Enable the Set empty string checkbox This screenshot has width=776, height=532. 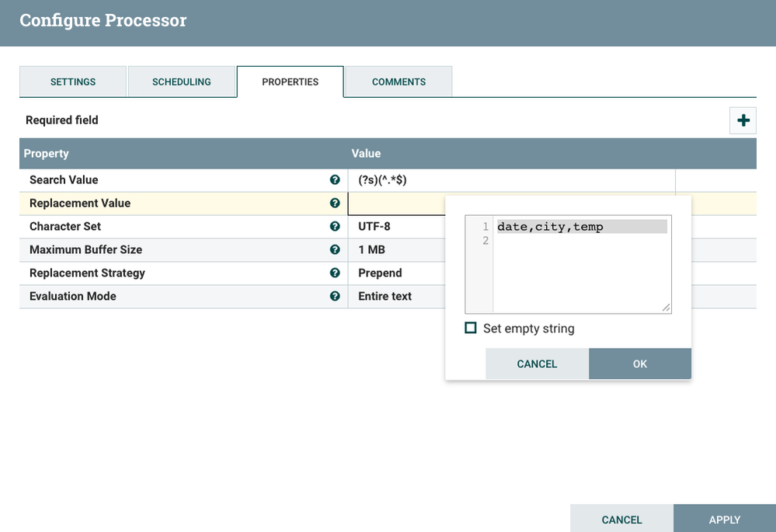pyautogui.click(x=471, y=328)
